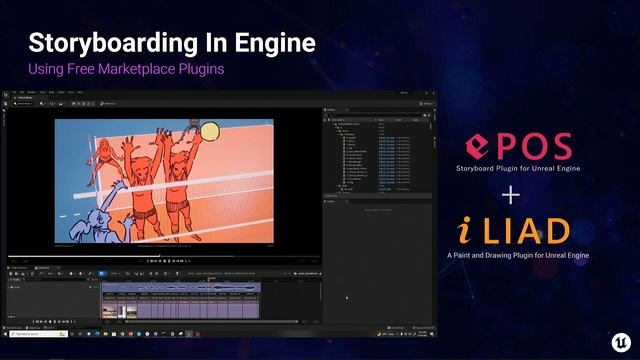The width and height of the screenshot is (640, 360).
Task: Open the Windows notification center icon
Action: coord(432,334)
